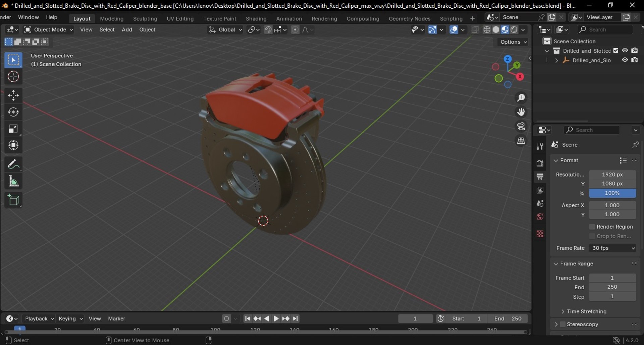
Task: Open the View Layer properties tab
Action: coord(540,190)
